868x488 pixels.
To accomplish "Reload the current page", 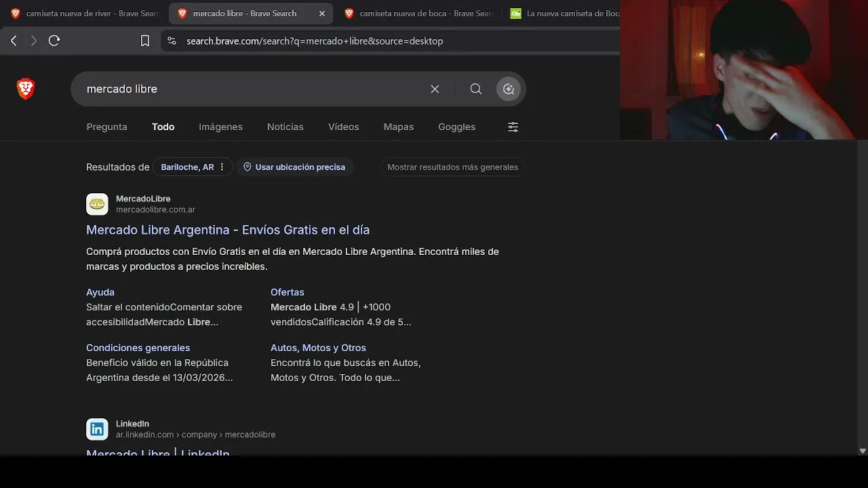I will point(54,41).
